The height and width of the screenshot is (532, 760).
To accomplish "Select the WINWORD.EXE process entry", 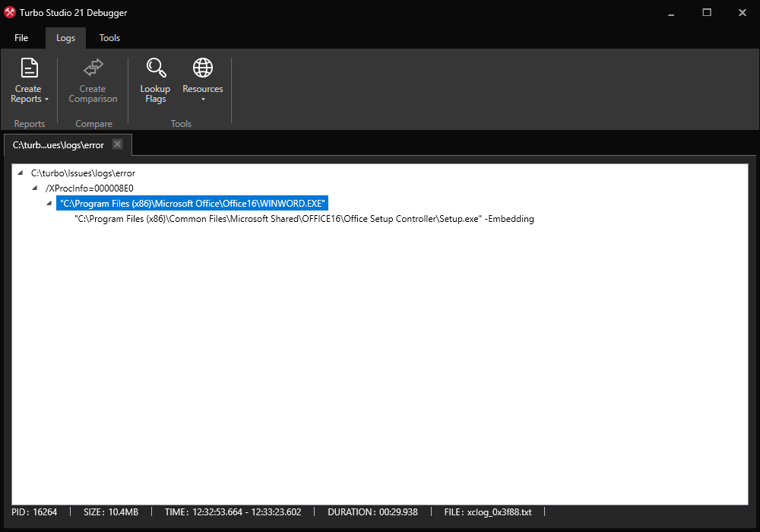I will (x=192, y=204).
